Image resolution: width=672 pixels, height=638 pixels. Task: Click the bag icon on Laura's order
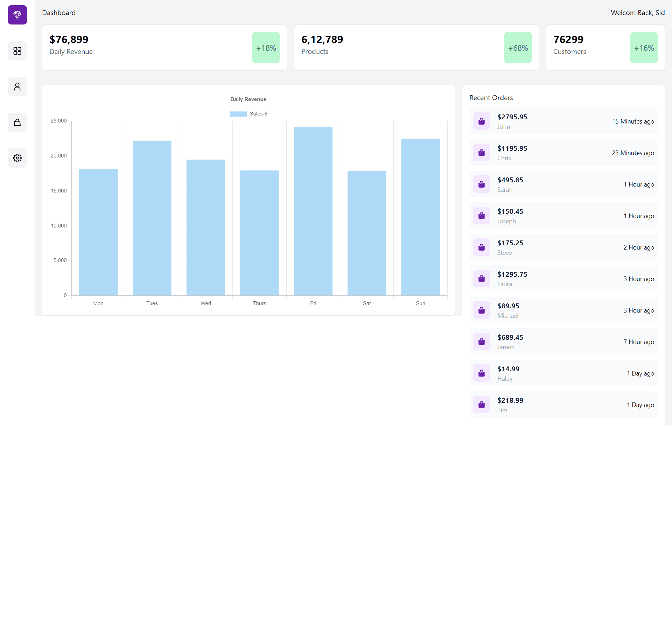(482, 279)
